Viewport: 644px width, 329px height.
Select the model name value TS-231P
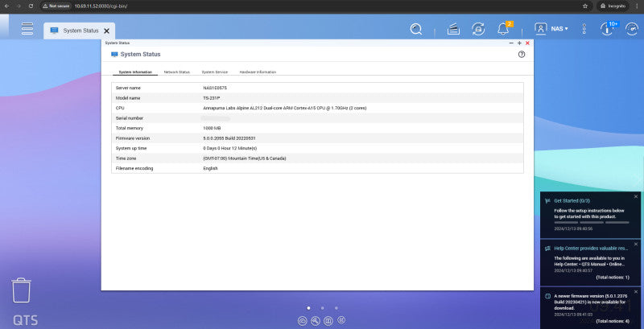coord(212,98)
